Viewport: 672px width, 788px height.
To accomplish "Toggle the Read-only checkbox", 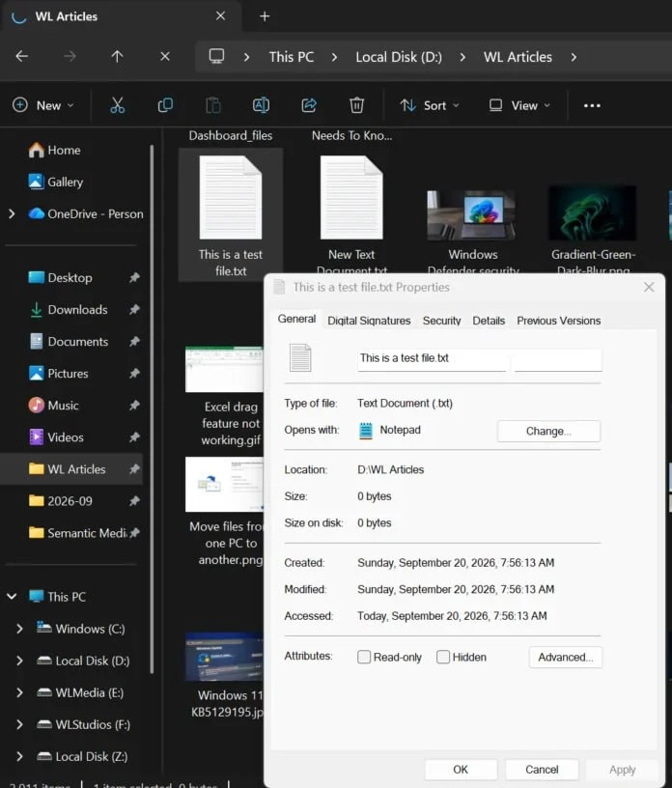I will pos(364,657).
